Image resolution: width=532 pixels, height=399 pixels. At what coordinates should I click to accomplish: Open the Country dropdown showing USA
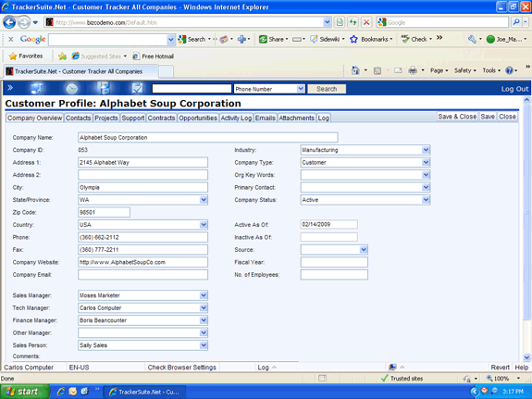pos(204,224)
